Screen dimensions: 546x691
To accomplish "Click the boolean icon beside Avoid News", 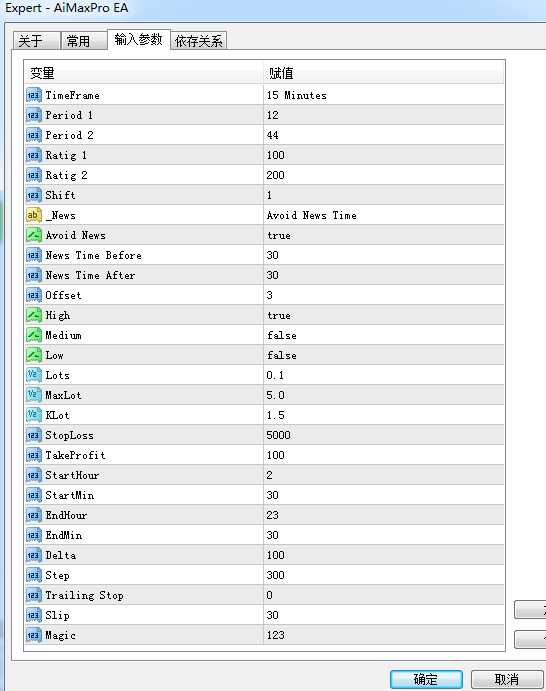I will point(34,235).
